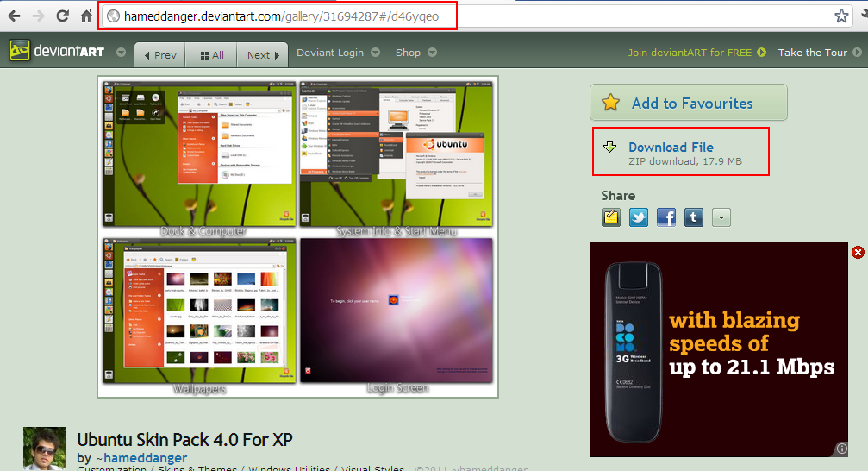Open the Ubuntu Skin Pack preview image

click(x=298, y=236)
